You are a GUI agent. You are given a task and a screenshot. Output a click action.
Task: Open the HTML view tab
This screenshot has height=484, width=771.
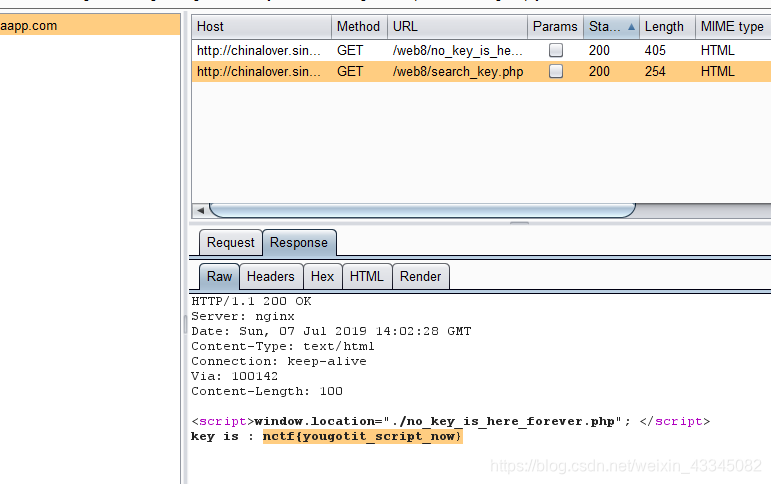(x=367, y=276)
